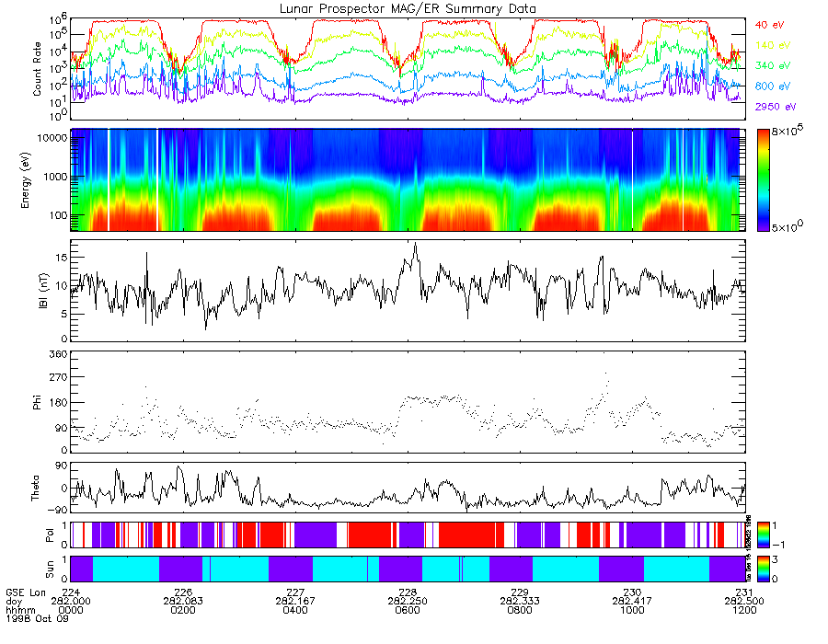This screenshot has width=828, height=644.
Task: Click the time tick '1000'
Action: click(x=633, y=610)
